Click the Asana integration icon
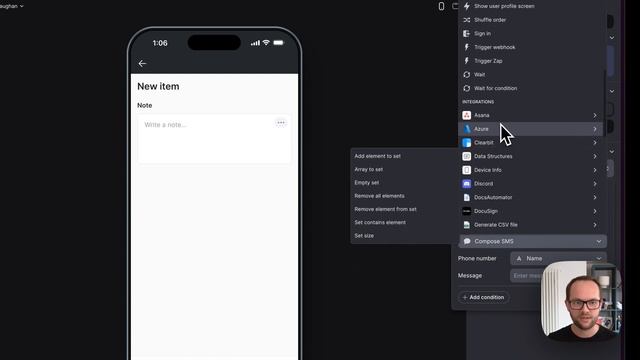This screenshot has width=640, height=360. (467, 115)
